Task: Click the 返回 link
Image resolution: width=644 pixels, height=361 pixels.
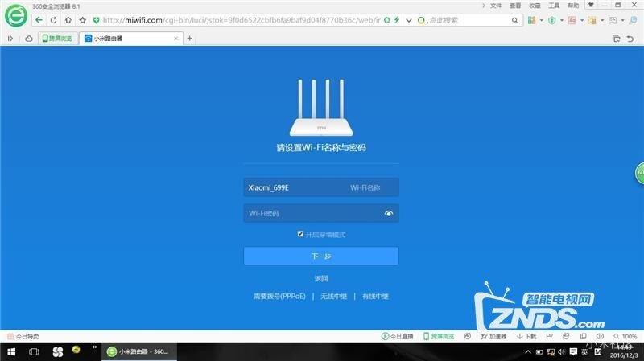Action: pos(320,278)
